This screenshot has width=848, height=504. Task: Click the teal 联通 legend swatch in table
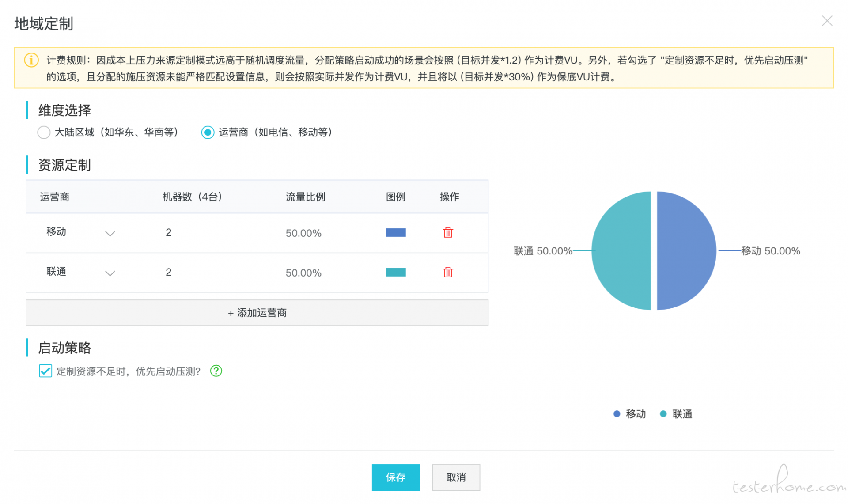pyautogui.click(x=396, y=272)
